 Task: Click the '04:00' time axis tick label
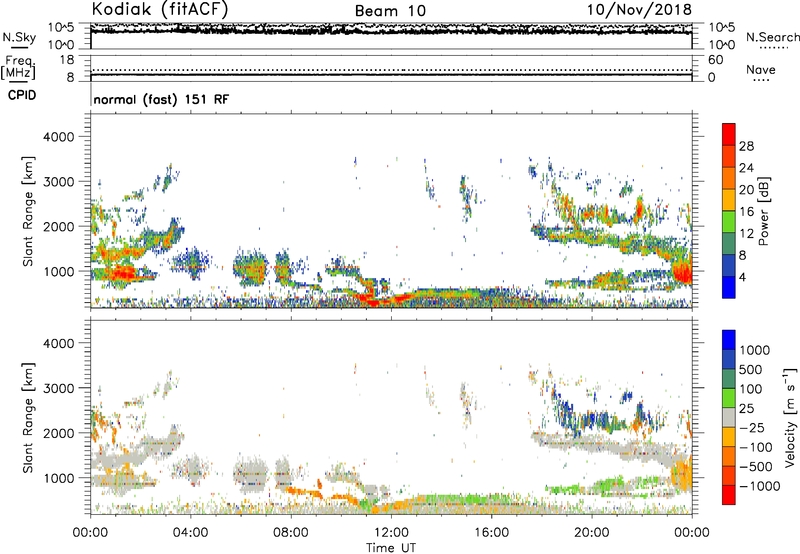click(191, 533)
